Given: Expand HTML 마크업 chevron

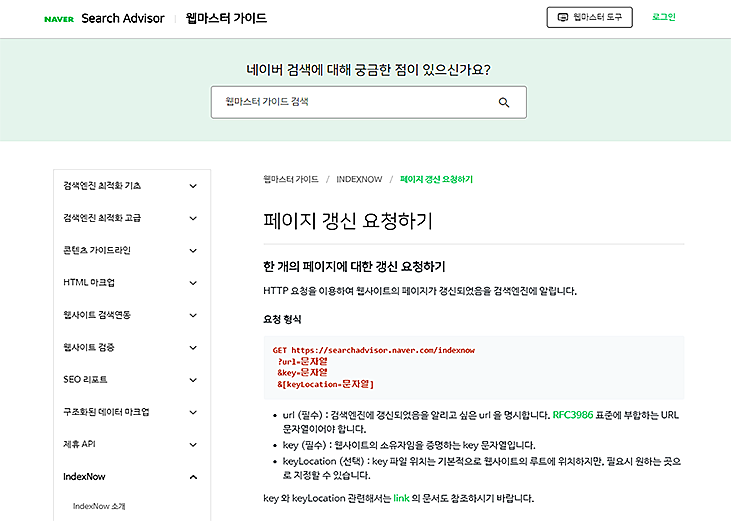Looking at the screenshot, I should 193,283.
